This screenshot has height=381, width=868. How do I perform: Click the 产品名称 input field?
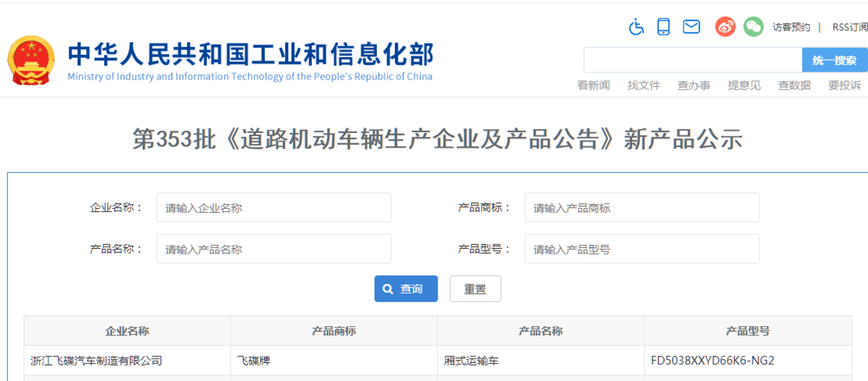[x=274, y=249]
